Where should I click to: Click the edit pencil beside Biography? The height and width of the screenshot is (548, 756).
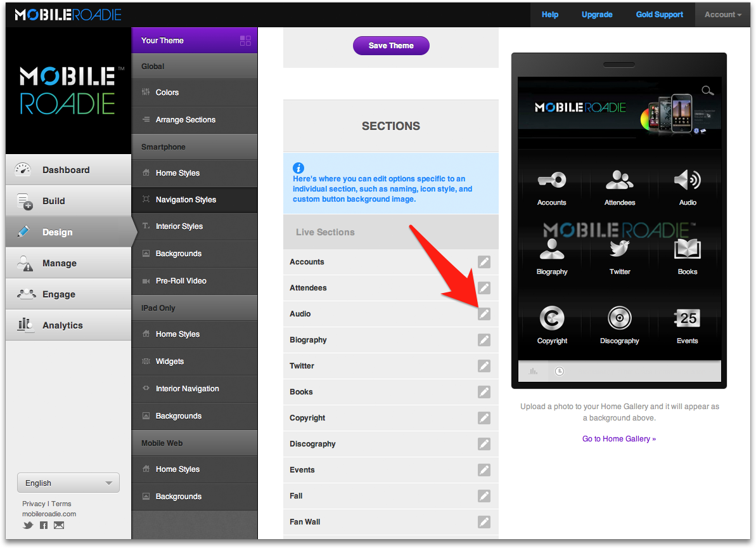(484, 340)
